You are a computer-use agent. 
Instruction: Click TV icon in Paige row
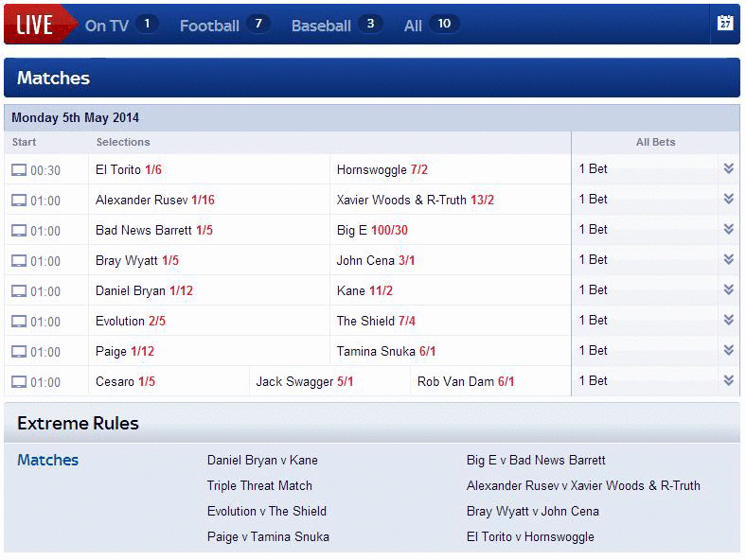(19, 352)
